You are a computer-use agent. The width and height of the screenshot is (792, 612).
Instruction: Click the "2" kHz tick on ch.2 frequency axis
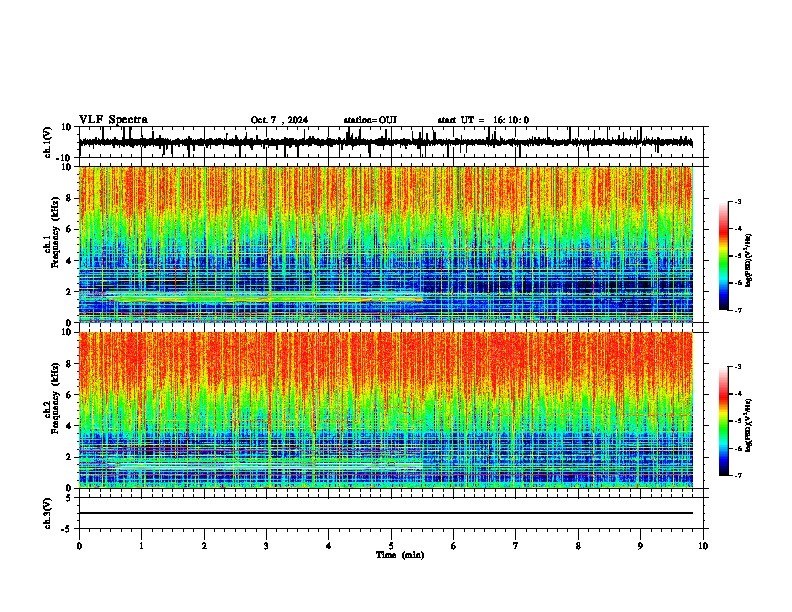[70, 457]
